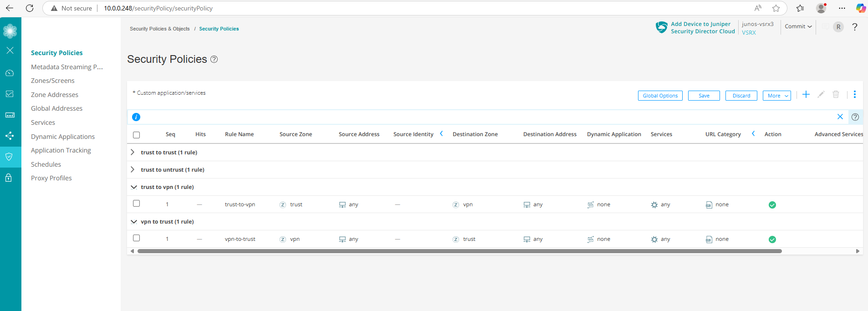The image size is (868, 311).
Task: Go to Zones/Screens
Action: pyautogui.click(x=53, y=81)
